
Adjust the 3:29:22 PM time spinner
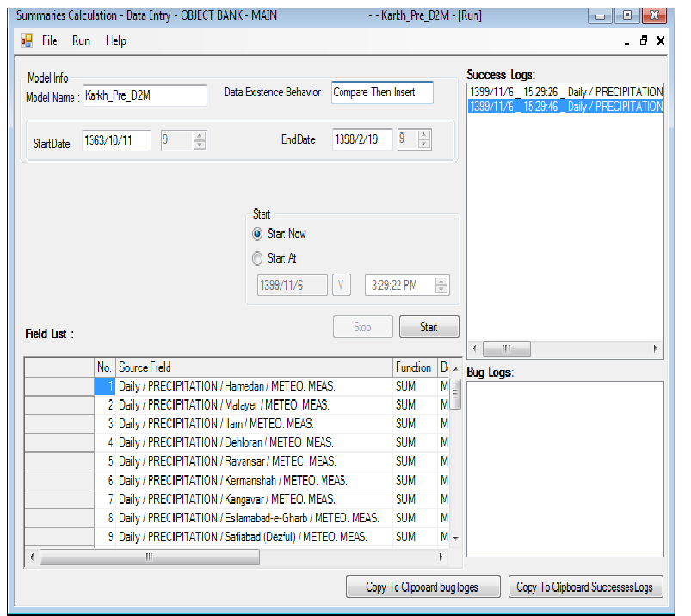[x=441, y=285]
